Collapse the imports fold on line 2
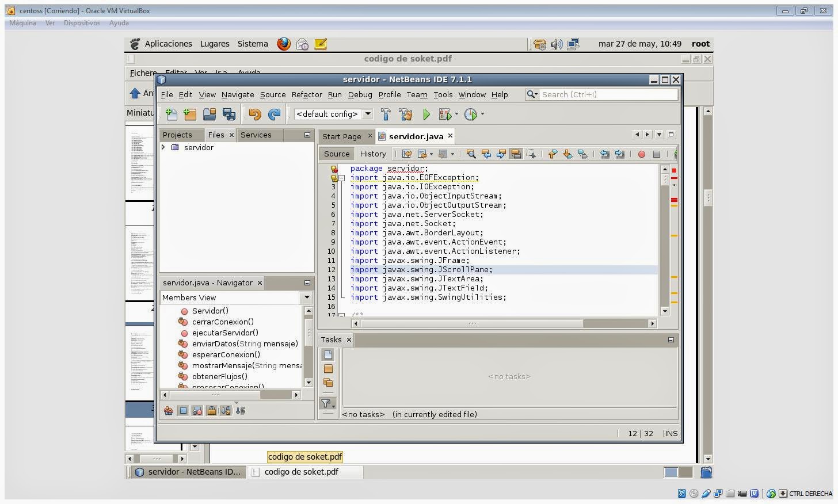 click(341, 178)
